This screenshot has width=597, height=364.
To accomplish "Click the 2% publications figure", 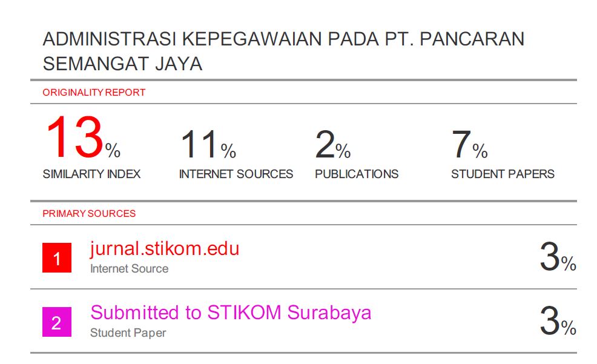I will tap(332, 144).
